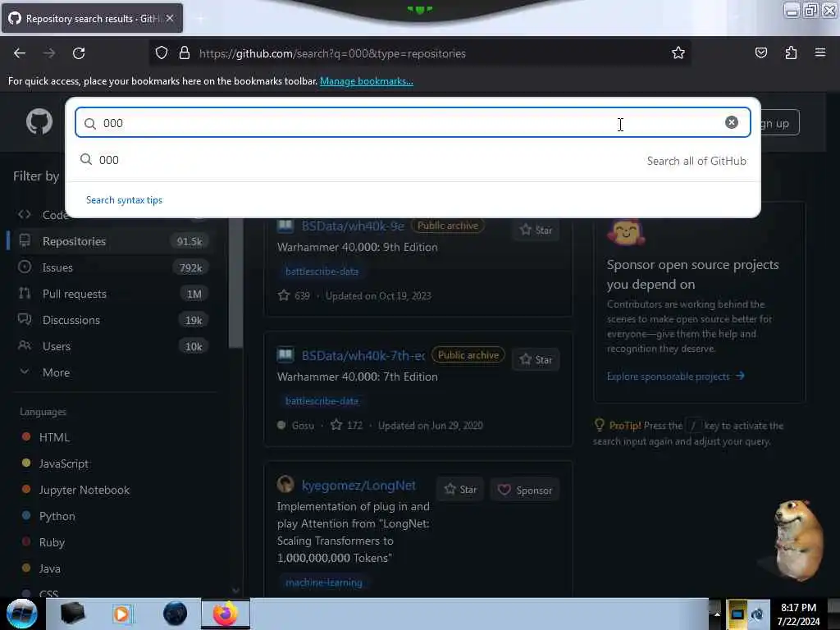Close the Repository search results tab
Screen dimensions: 840x630
tap(170, 18)
